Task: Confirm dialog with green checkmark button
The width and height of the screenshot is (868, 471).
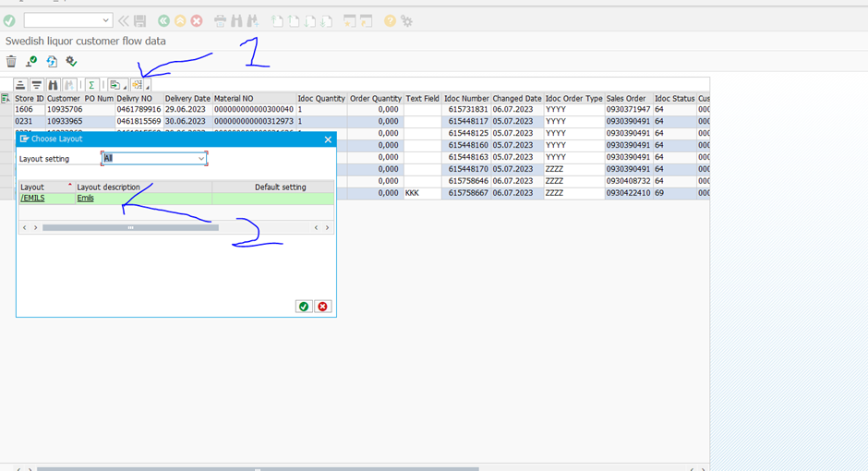Action: click(x=304, y=307)
